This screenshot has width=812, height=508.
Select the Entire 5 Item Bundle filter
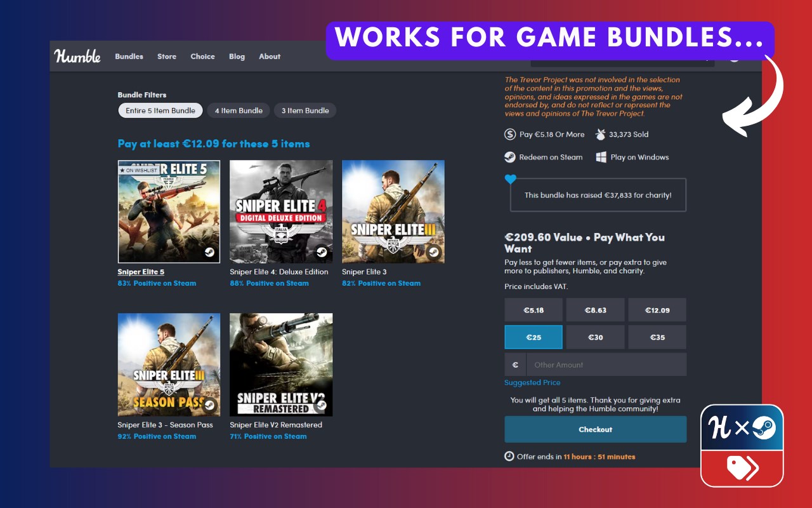[160, 110]
